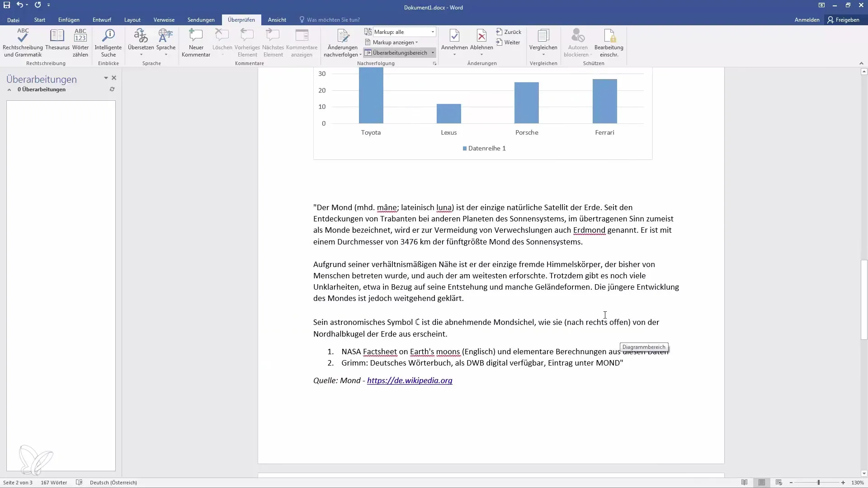Switch to Drucklayout view
The image size is (868, 488).
762,483
